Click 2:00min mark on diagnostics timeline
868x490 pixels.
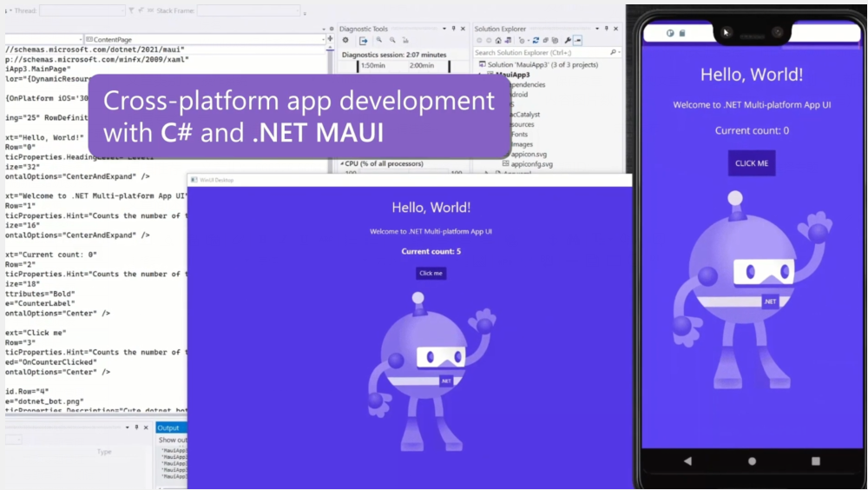[x=422, y=65]
